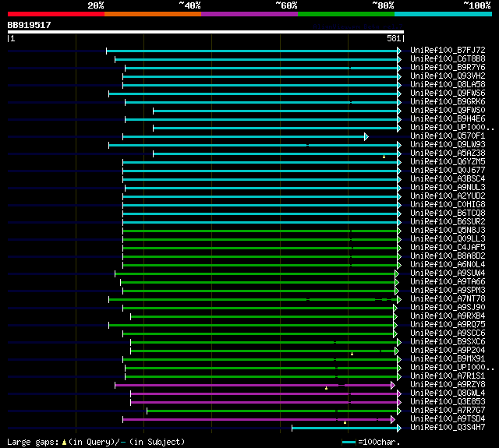Image resolution: width=499 pixels, height=448 pixels.
Task: Click the yellow query gap marker under A5AZ38
Action: [x=384, y=157]
